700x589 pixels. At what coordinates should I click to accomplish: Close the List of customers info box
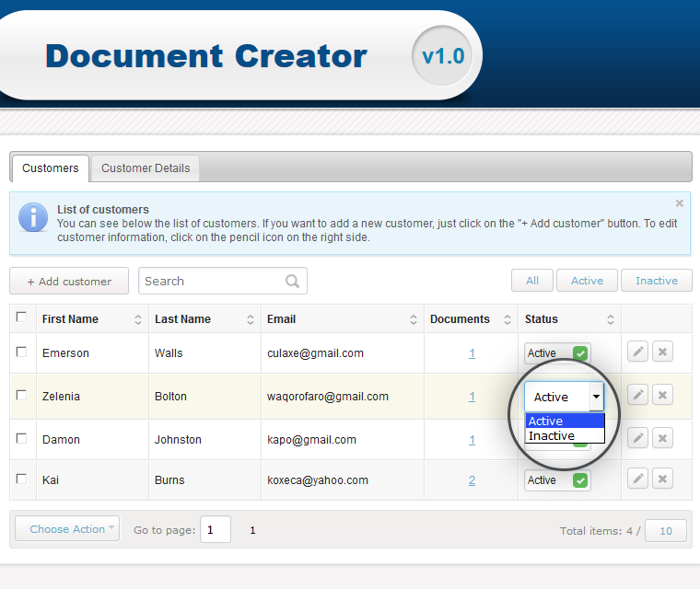point(680,203)
